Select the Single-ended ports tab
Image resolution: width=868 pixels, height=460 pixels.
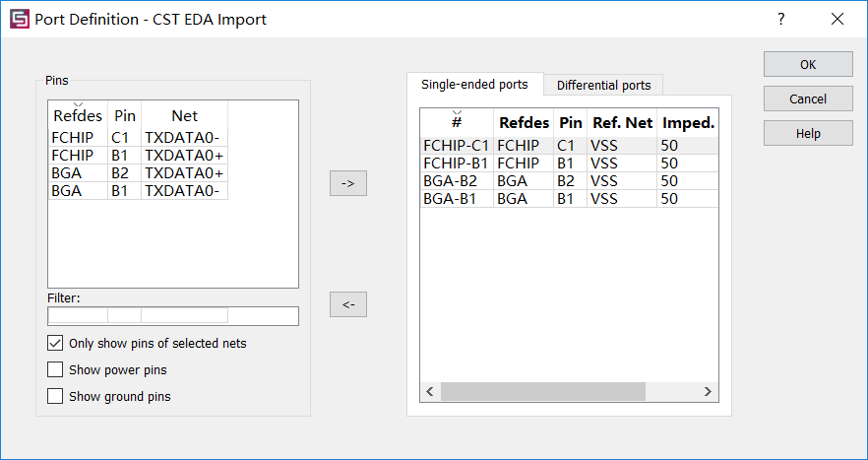(475, 85)
